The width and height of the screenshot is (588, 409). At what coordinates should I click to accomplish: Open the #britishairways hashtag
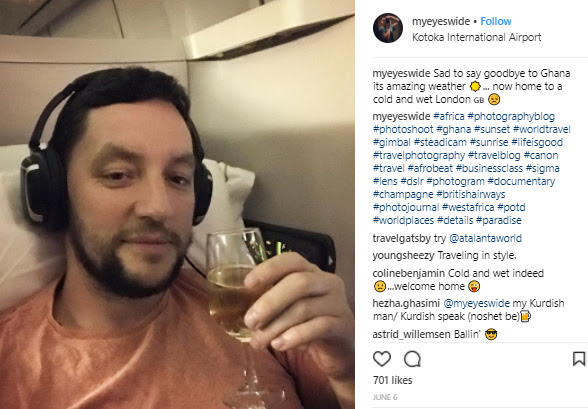pos(471,194)
